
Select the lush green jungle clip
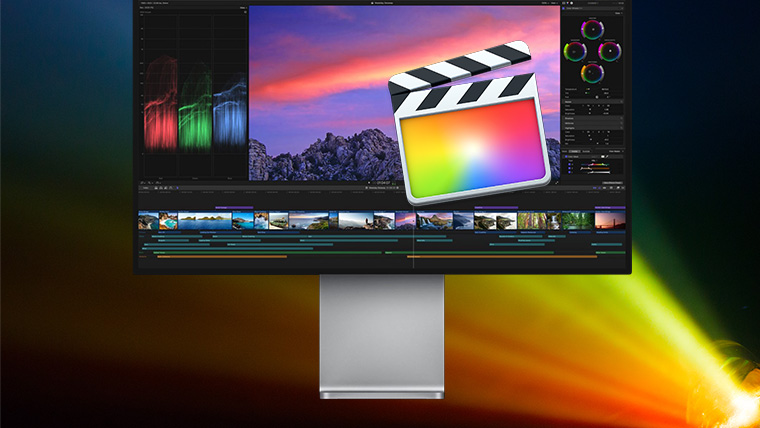pos(577,221)
